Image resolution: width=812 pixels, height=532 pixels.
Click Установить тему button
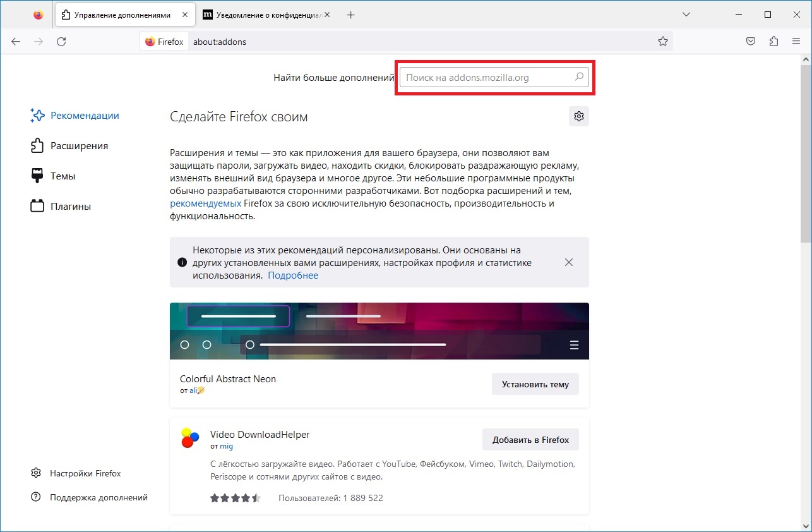tap(535, 384)
